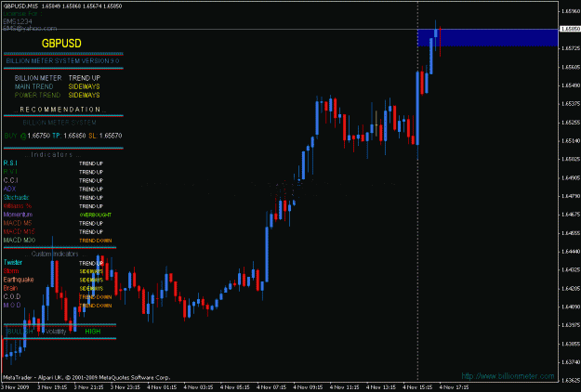The height and width of the screenshot is (392, 581).
Task: Click the 1.65960 price axis label
Action: (x=571, y=11)
